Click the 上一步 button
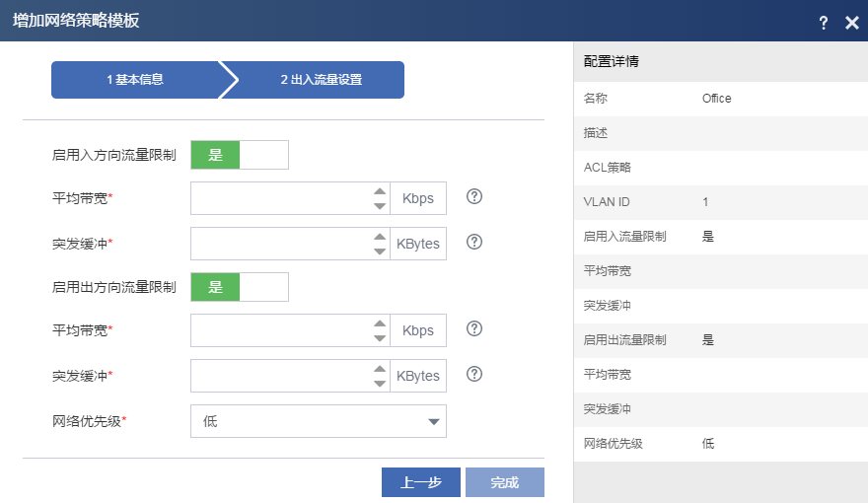This screenshot has width=868, height=503. click(421, 482)
